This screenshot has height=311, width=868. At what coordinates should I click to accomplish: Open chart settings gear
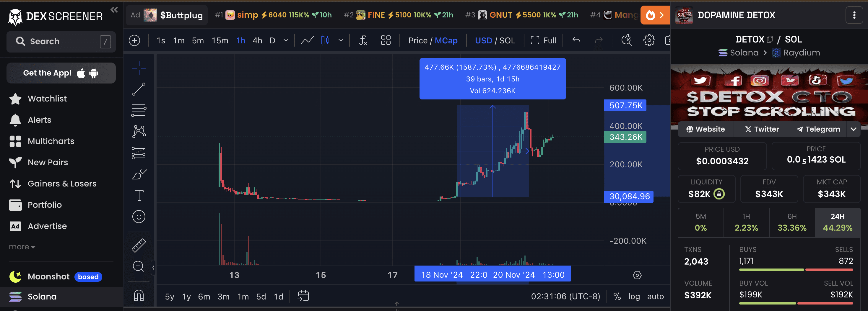649,41
